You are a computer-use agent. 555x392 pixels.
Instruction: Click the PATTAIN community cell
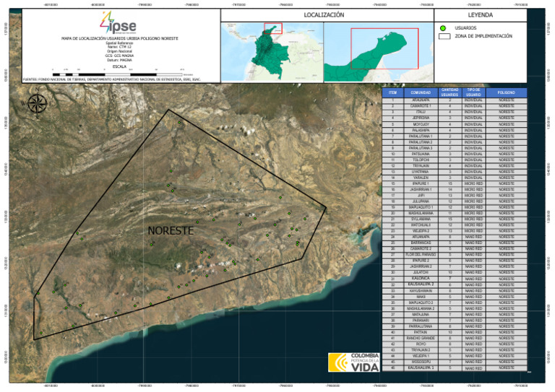(421, 332)
